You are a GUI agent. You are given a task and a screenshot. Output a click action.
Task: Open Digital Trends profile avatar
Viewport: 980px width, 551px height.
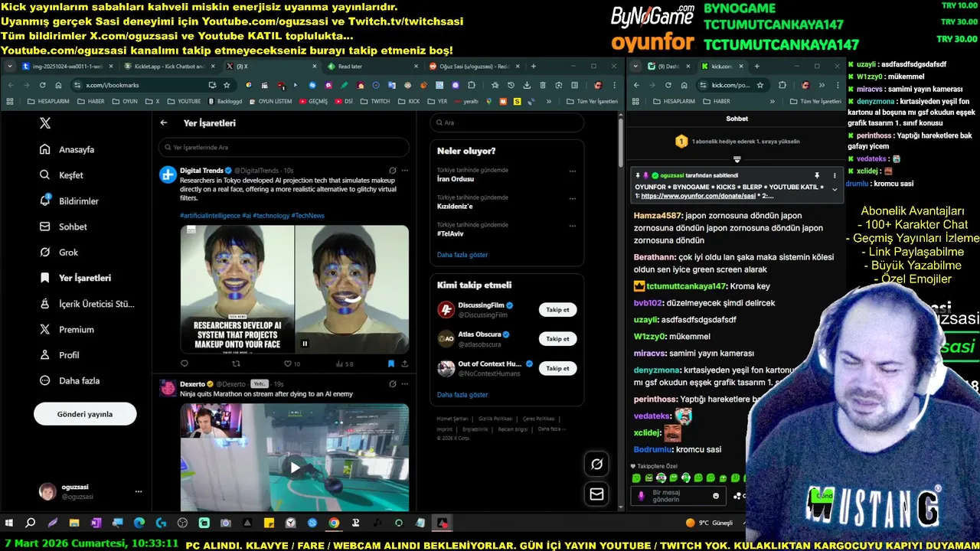168,174
